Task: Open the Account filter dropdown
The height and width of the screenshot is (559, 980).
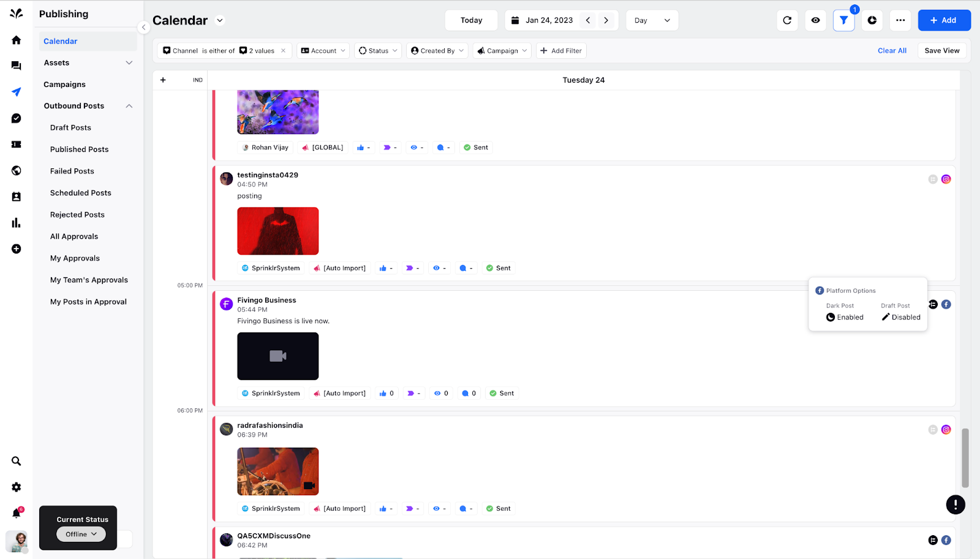Action: pyautogui.click(x=323, y=51)
